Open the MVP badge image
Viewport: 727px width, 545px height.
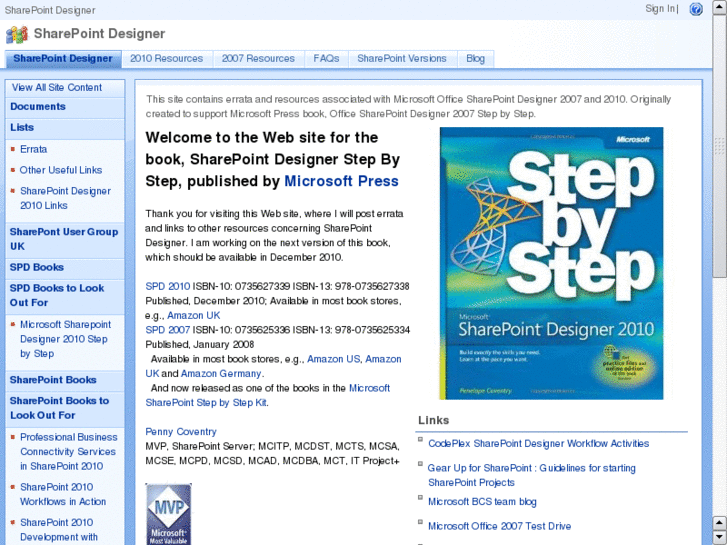[168, 514]
